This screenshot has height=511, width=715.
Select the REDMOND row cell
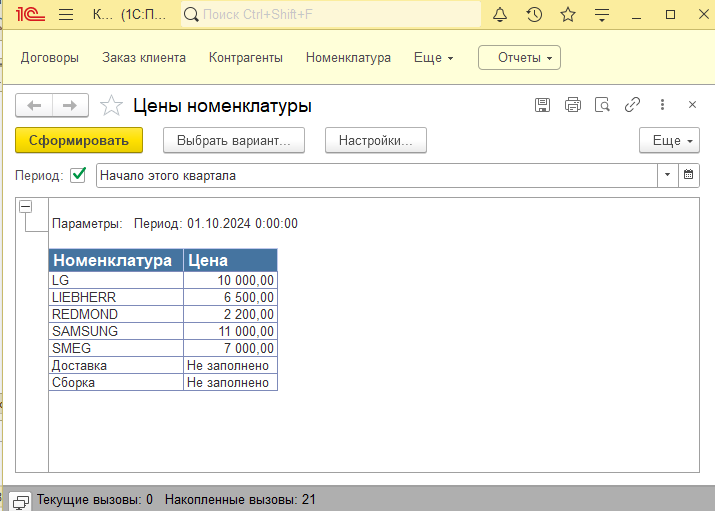pyautogui.click(x=116, y=314)
